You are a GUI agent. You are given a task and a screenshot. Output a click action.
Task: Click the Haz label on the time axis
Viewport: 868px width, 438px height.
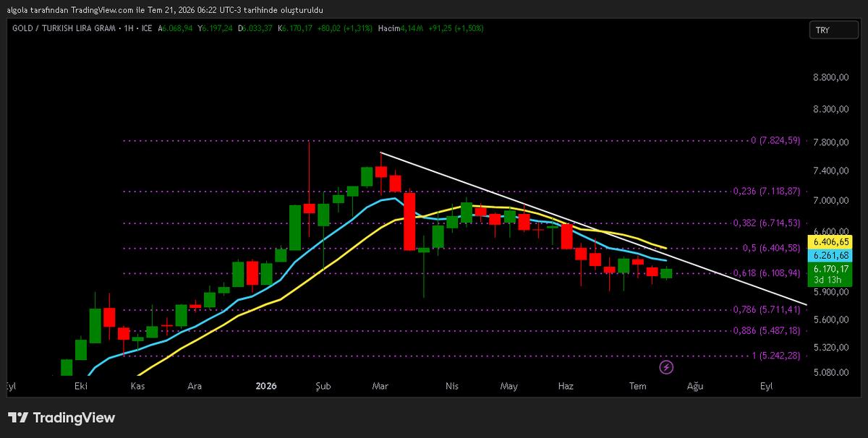point(566,387)
